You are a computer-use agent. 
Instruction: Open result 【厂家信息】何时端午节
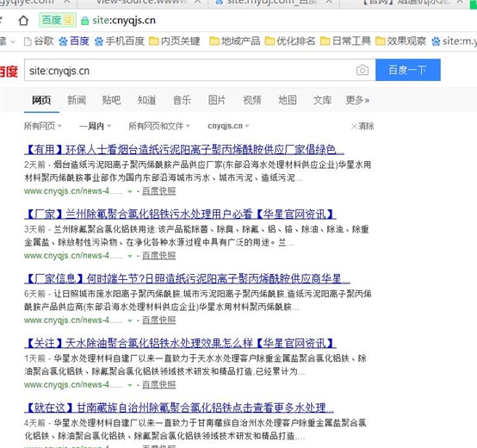pos(187,278)
